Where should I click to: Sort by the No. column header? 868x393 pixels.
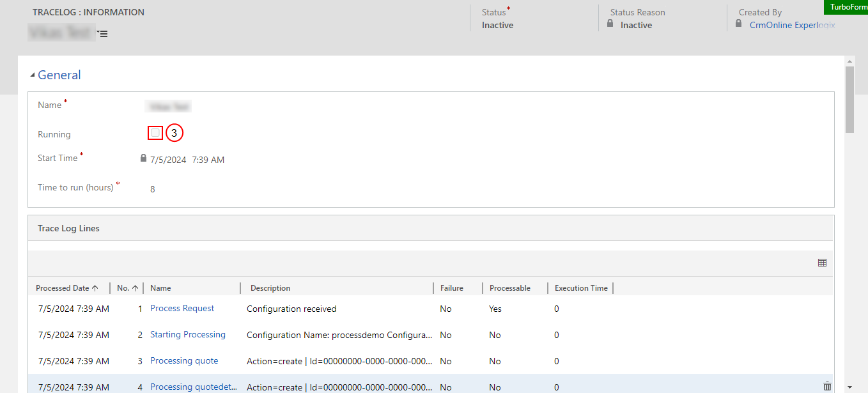pyautogui.click(x=128, y=288)
